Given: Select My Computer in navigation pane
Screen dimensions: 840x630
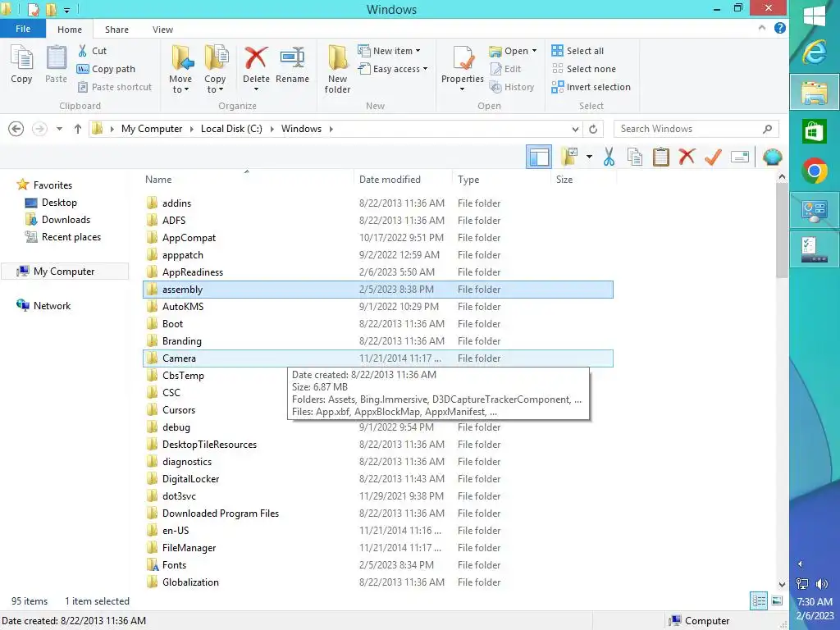Looking at the screenshot, I should click(x=64, y=272).
